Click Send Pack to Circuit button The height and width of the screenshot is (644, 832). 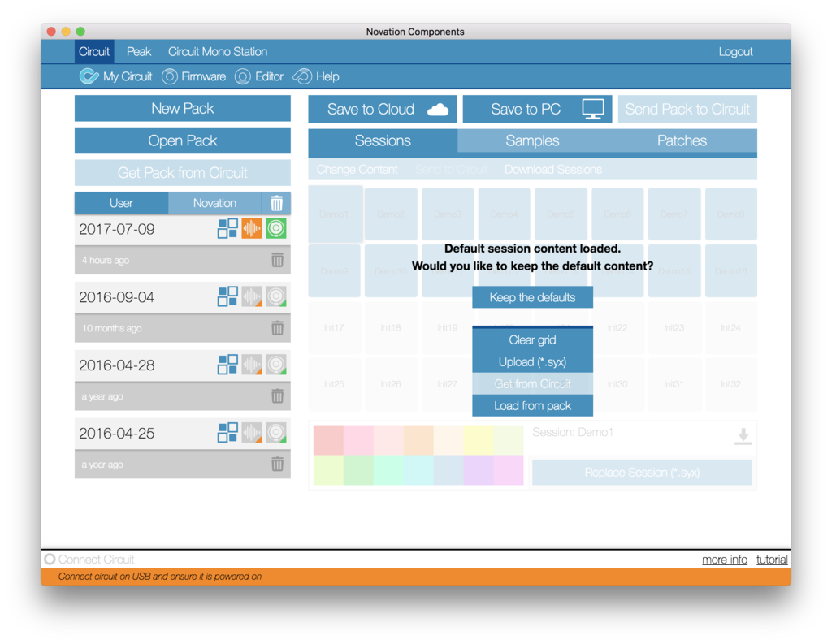(x=687, y=110)
